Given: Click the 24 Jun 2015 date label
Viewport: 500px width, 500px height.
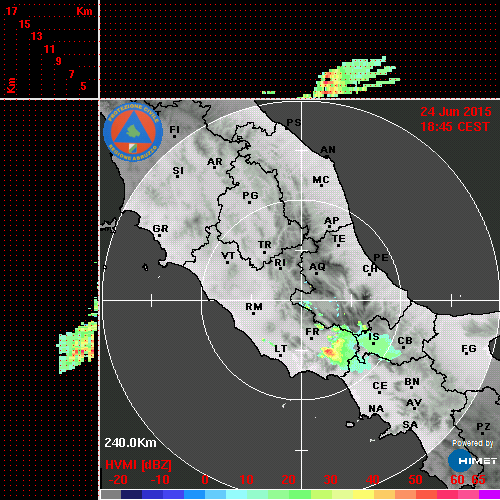Looking at the screenshot, I should 456,112.
